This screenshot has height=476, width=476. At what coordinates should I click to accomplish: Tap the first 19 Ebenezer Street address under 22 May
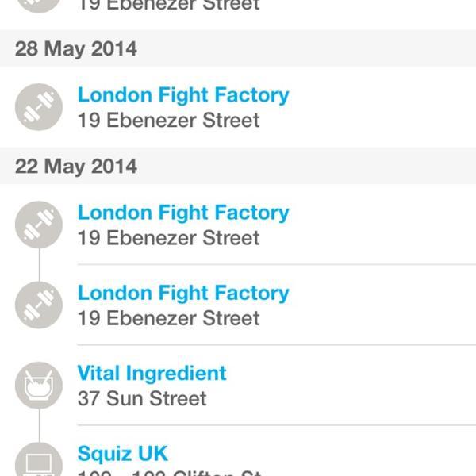pos(168,238)
